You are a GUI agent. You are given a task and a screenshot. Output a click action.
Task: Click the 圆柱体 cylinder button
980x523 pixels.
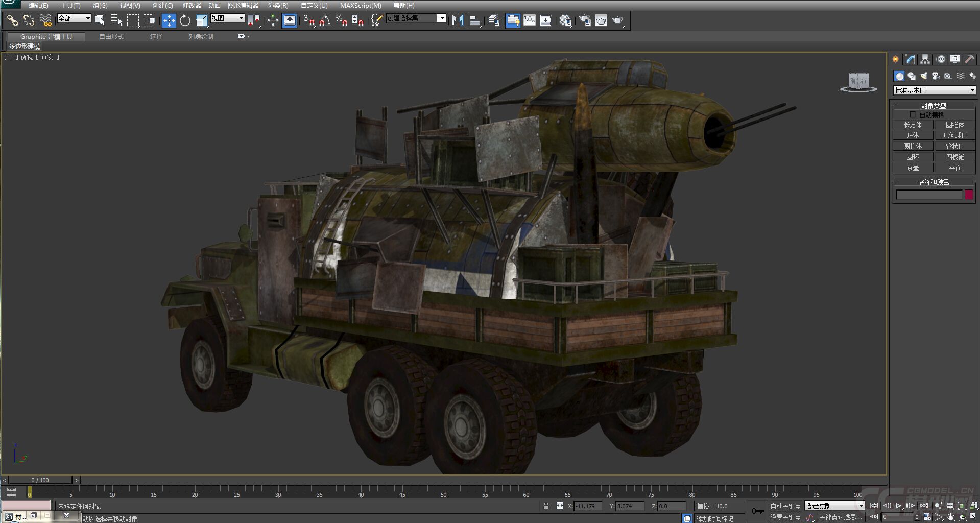[x=913, y=146]
